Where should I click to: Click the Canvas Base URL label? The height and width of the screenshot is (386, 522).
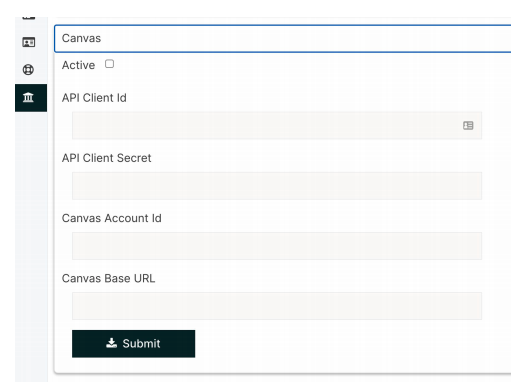(108, 278)
